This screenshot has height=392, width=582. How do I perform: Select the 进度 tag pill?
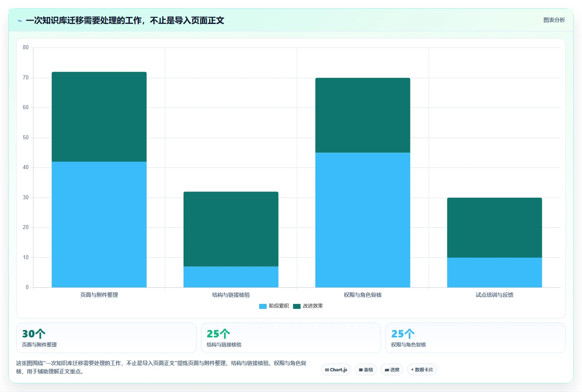[392, 370]
